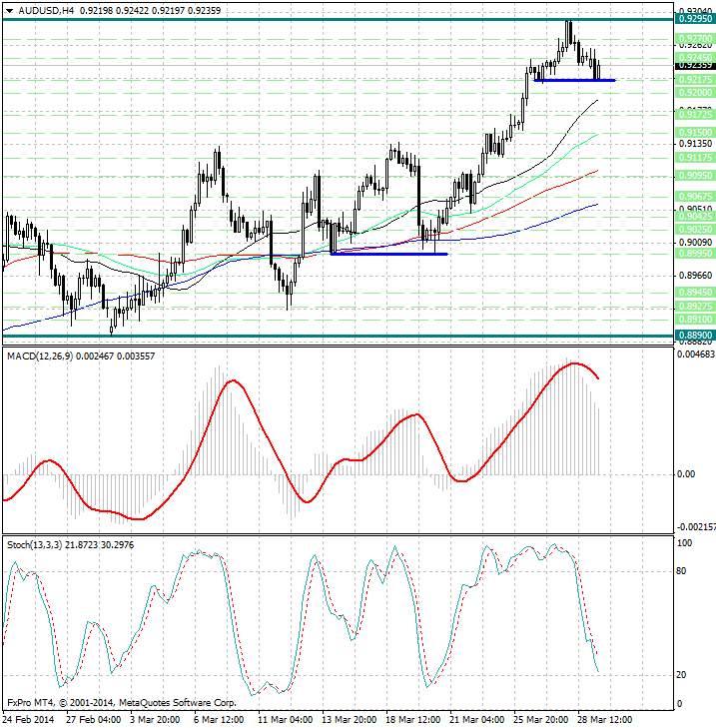
Task: Select the 0.90950 green price label
Action: [695, 175]
